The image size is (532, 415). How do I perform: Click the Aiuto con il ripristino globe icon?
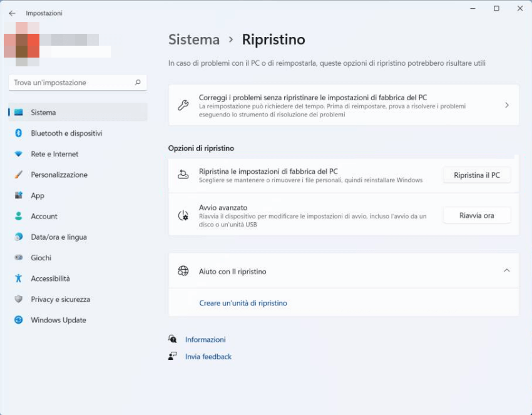pos(183,271)
